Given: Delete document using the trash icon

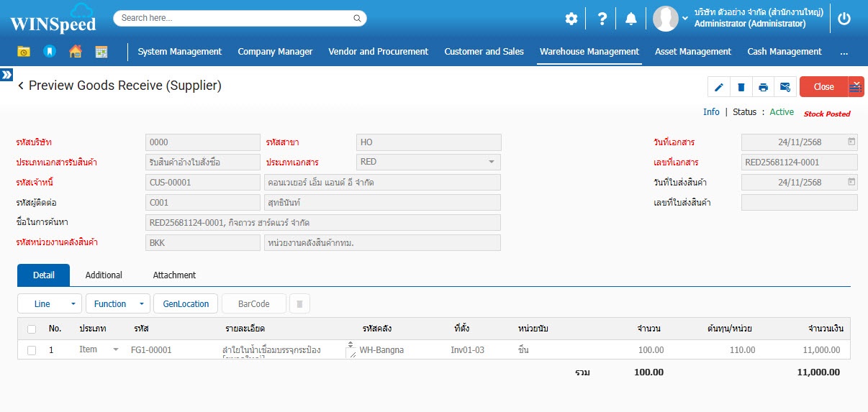Looking at the screenshot, I should (x=741, y=87).
